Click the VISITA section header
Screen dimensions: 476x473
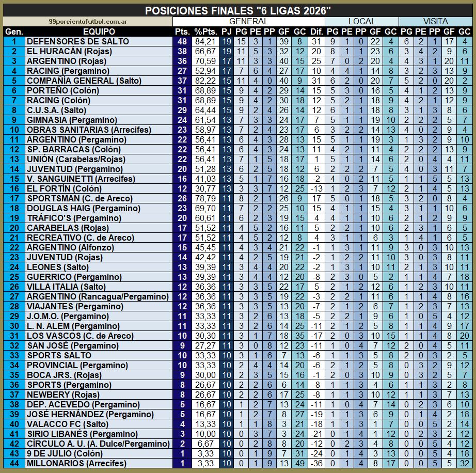[x=436, y=21]
